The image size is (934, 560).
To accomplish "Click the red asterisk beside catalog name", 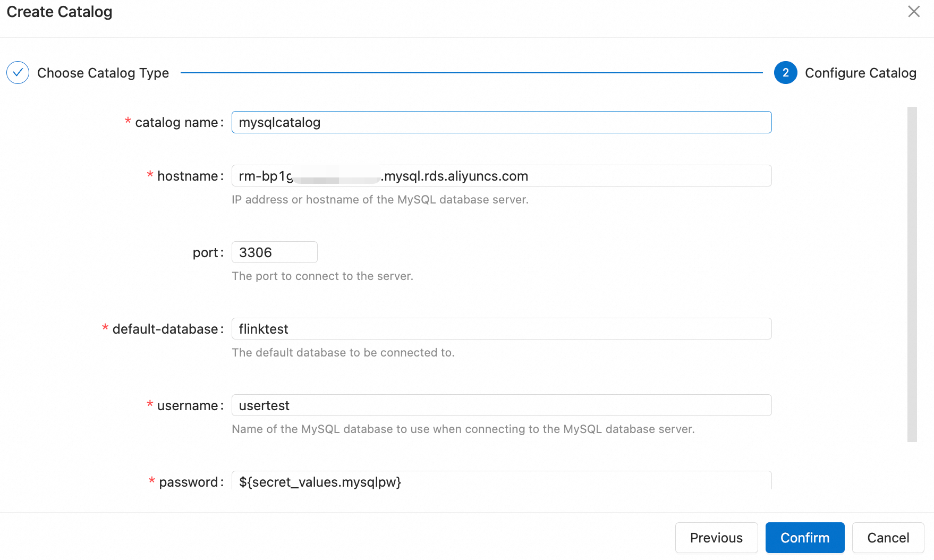I will point(128,122).
